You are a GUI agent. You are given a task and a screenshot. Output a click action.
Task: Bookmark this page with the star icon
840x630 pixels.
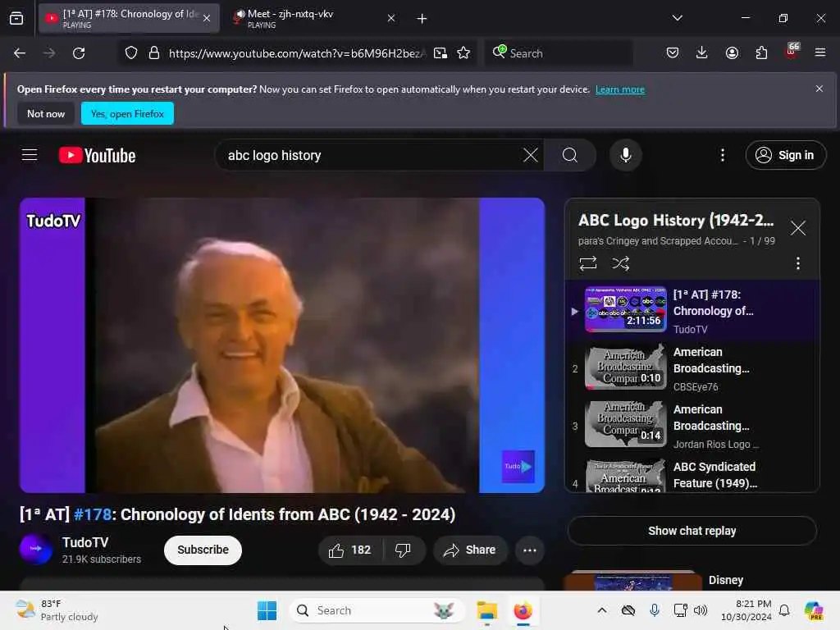tap(464, 53)
